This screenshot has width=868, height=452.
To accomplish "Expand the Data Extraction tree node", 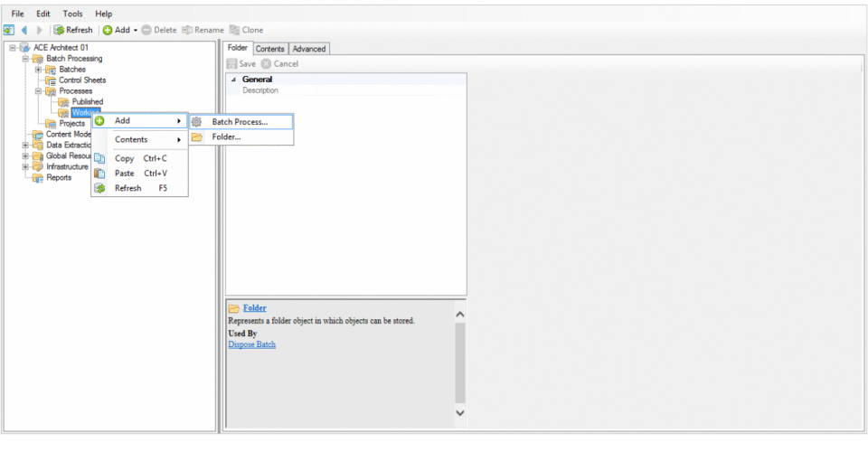I will tap(25, 145).
